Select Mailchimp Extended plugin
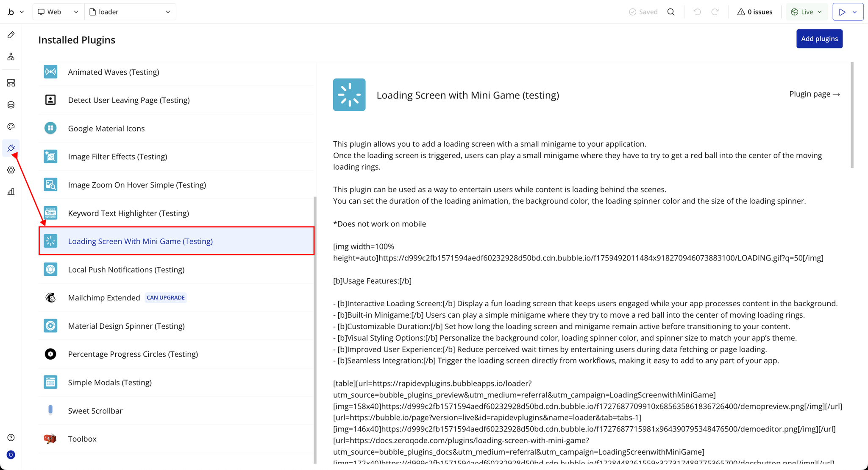The width and height of the screenshot is (868, 470). (104, 298)
